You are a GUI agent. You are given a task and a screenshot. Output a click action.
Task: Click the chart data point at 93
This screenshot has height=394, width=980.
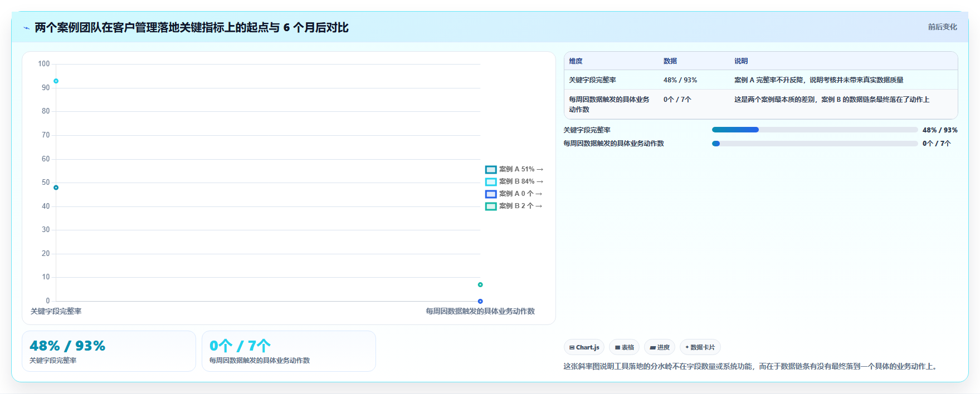coord(56,81)
